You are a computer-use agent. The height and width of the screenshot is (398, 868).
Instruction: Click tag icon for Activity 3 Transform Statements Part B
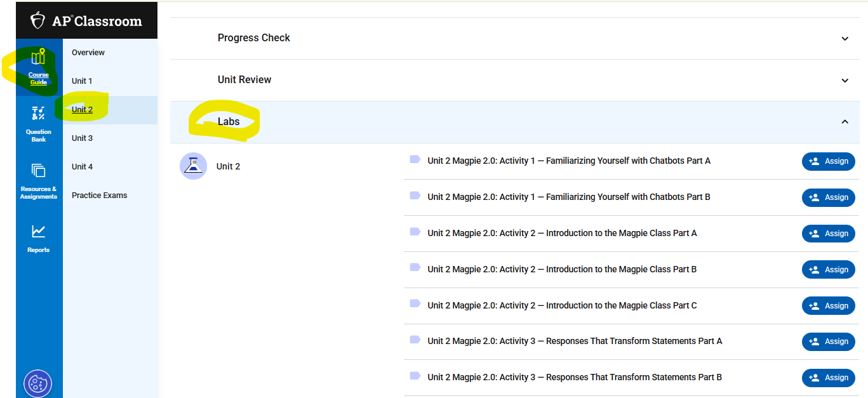(415, 376)
